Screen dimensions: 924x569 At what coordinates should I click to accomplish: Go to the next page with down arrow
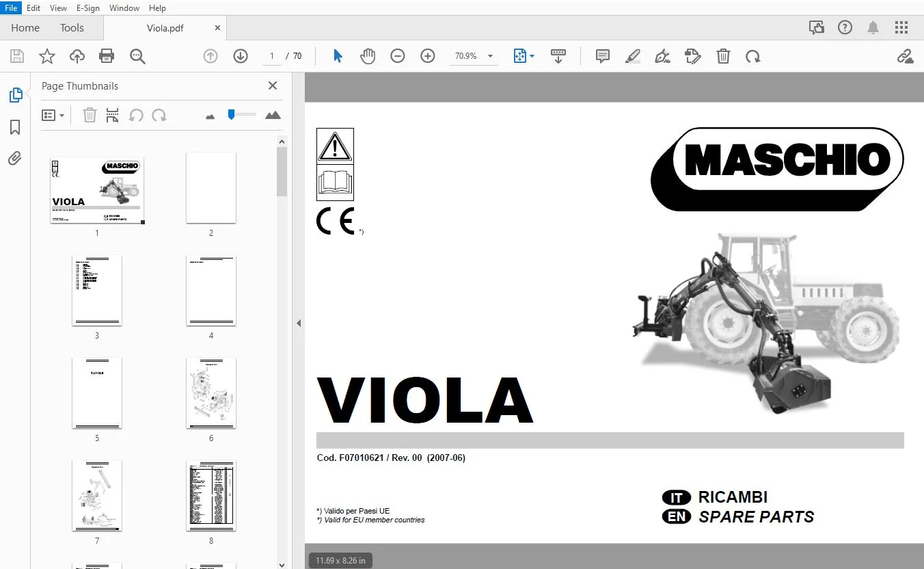pyautogui.click(x=241, y=56)
